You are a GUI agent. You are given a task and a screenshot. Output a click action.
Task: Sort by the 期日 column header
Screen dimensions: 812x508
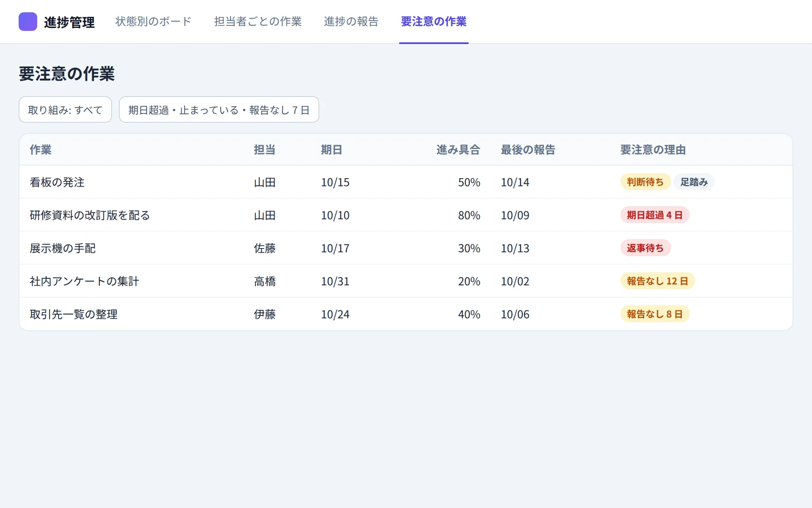point(332,150)
